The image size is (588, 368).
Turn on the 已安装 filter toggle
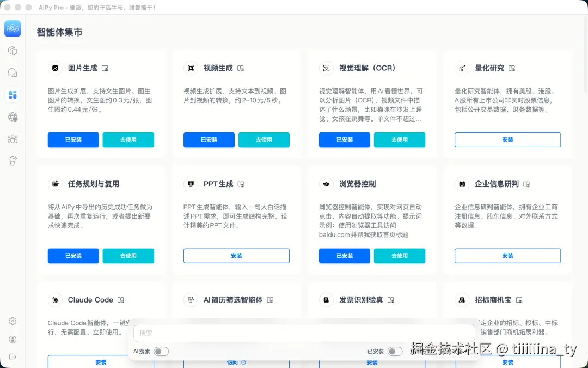click(x=395, y=351)
